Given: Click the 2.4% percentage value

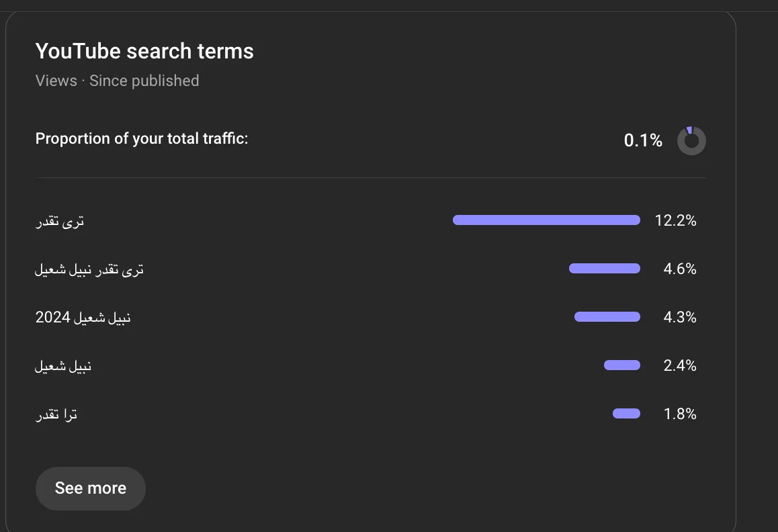Looking at the screenshot, I should pyautogui.click(x=679, y=365).
